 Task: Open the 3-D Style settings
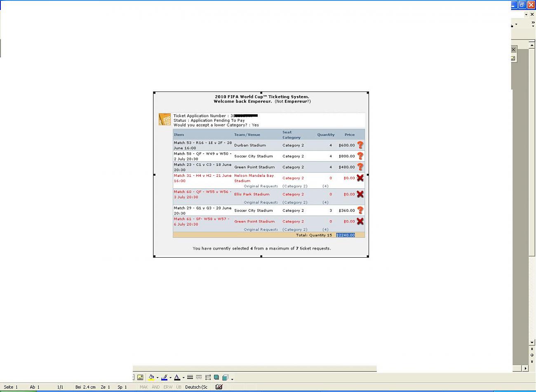[225, 377]
